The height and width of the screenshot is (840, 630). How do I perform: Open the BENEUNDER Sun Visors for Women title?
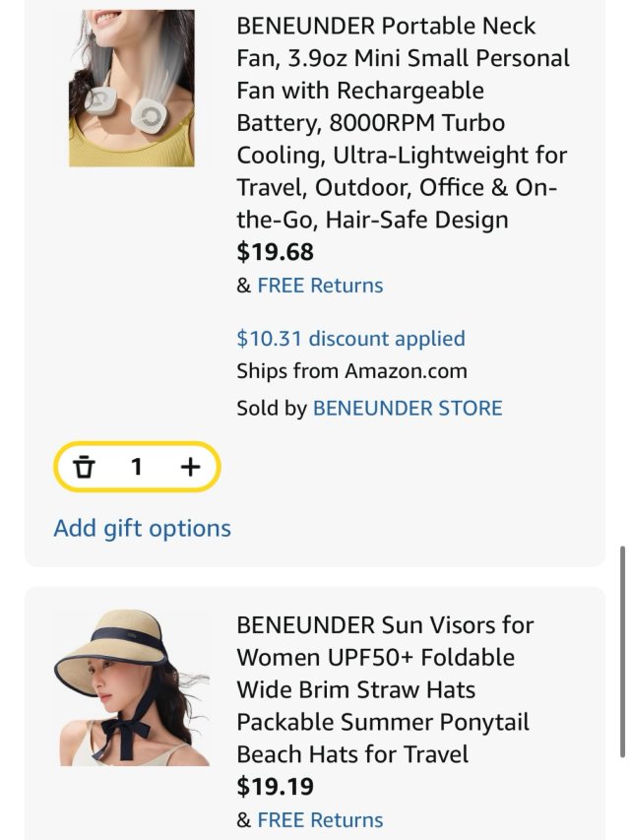pos(385,689)
